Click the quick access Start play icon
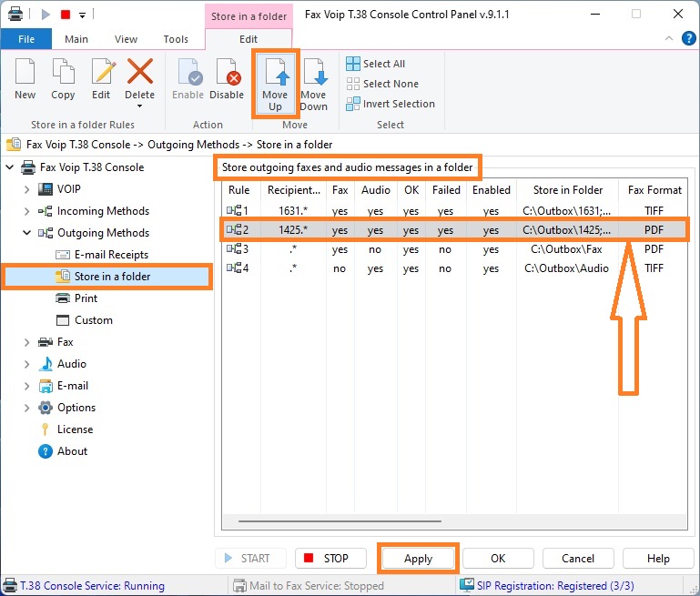The image size is (700, 596). point(46,15)
